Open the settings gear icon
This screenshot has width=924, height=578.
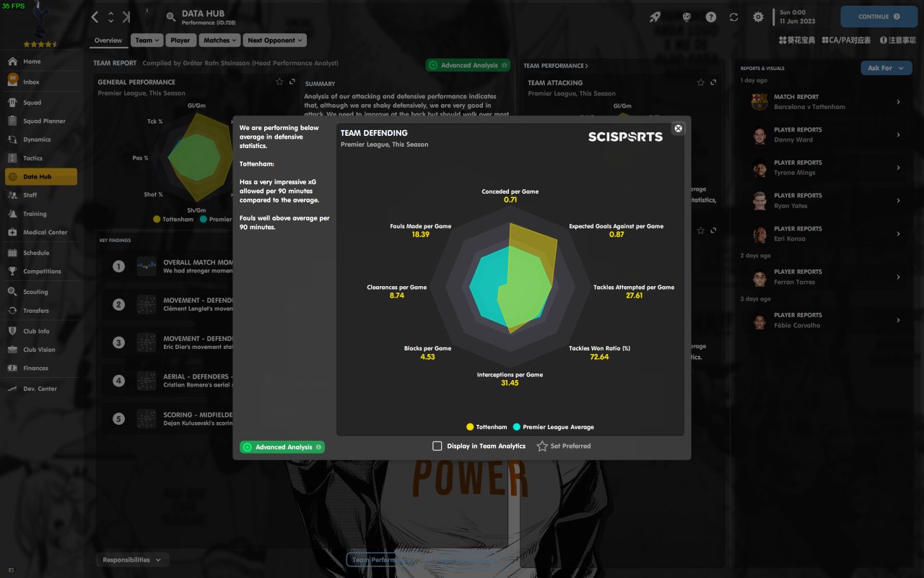(758, 17)
